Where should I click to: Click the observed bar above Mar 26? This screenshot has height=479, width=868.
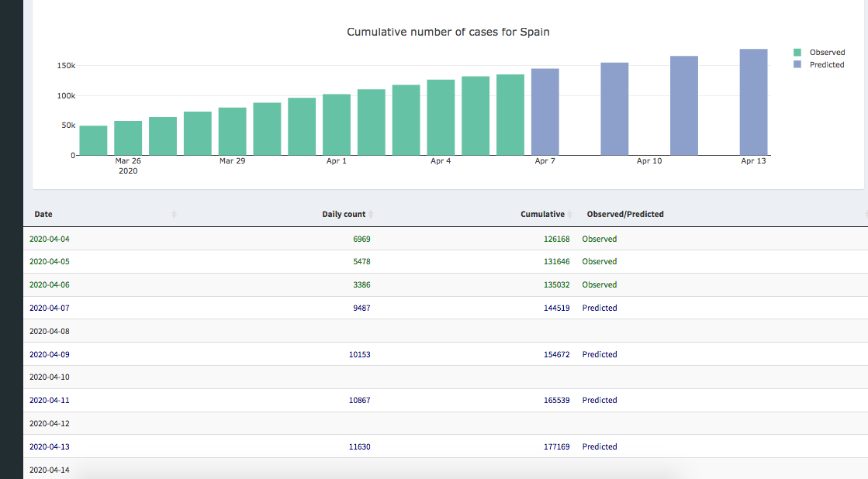(x=128, y=138)
